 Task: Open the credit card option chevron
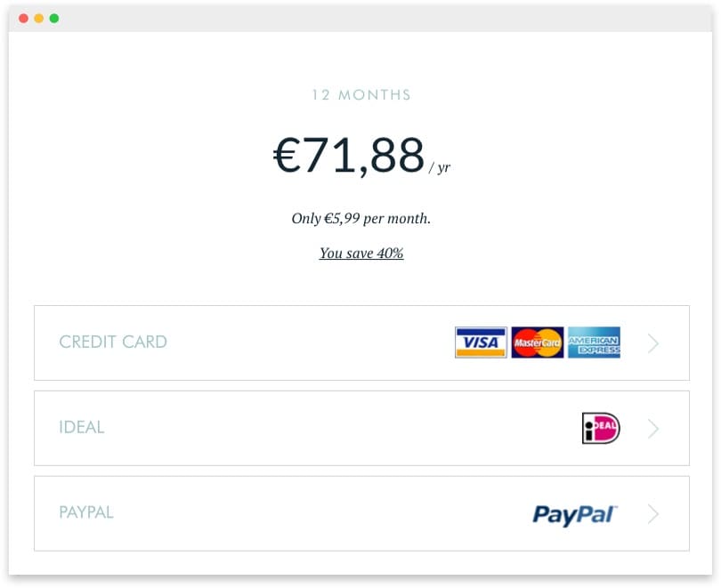coord(653,343)
